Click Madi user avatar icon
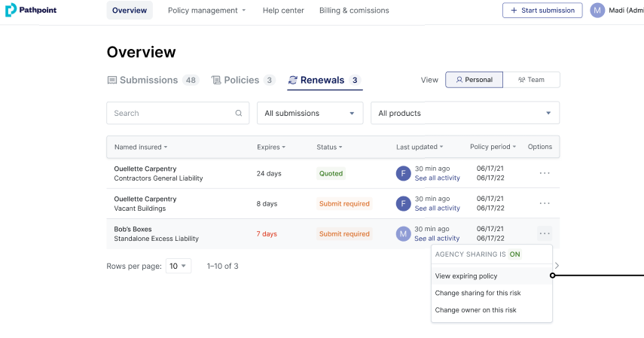Viewport: 644px width, 338px height. point(597,11)
